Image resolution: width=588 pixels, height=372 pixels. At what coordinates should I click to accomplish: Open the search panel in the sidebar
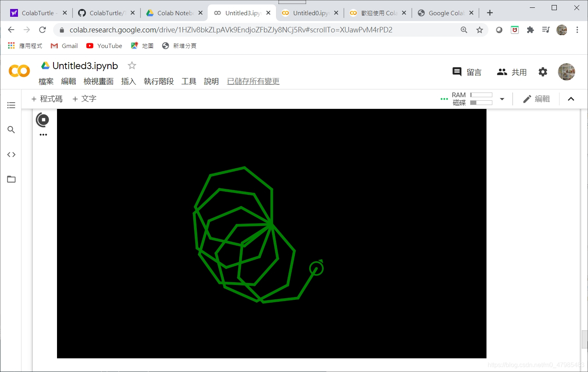pos(11,130)
